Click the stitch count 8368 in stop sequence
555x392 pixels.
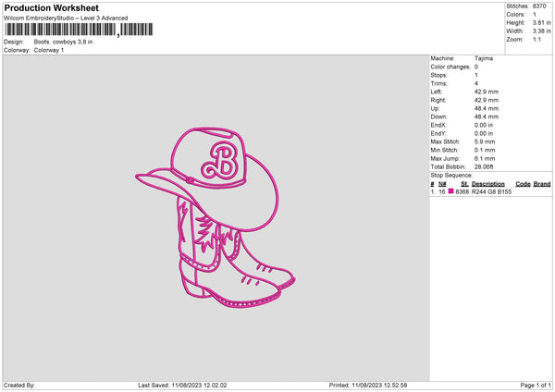click(x=462, y=191)
